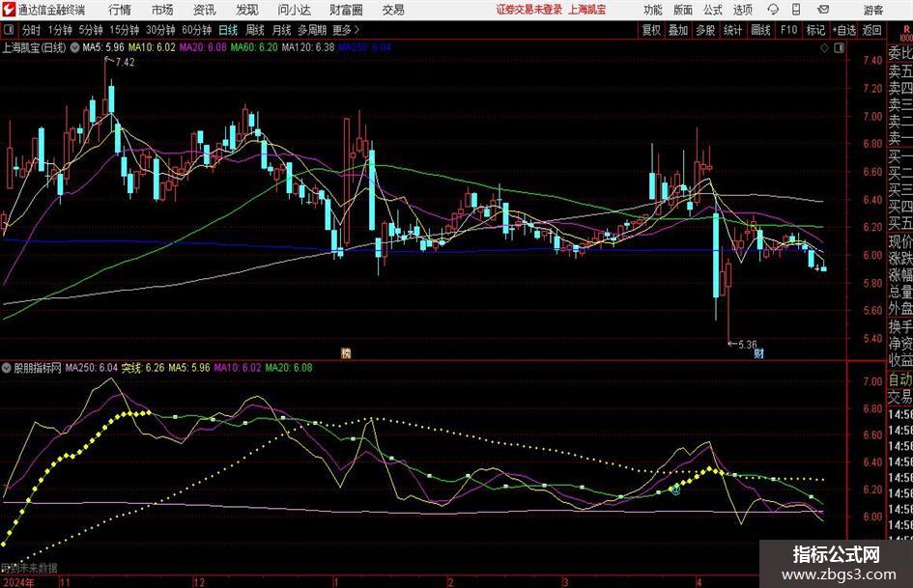Click the 榜 marker on the chart
This screenshot has width=913, height=588.
pos(346,352)
